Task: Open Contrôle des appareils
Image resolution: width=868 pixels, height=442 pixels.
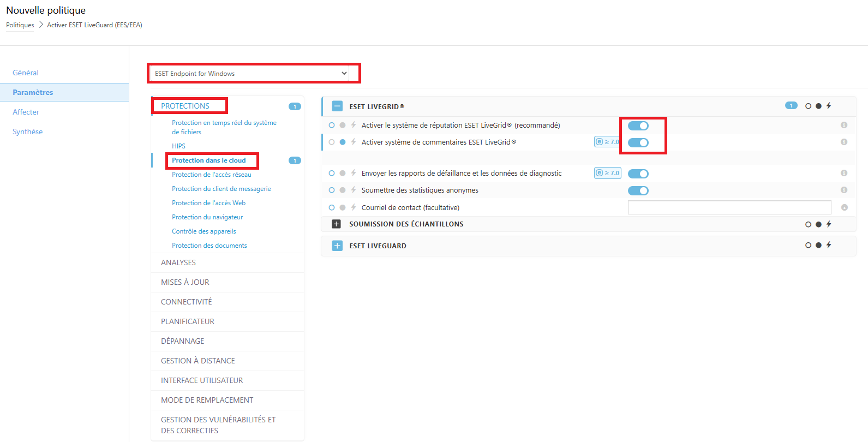Action: 204,231
